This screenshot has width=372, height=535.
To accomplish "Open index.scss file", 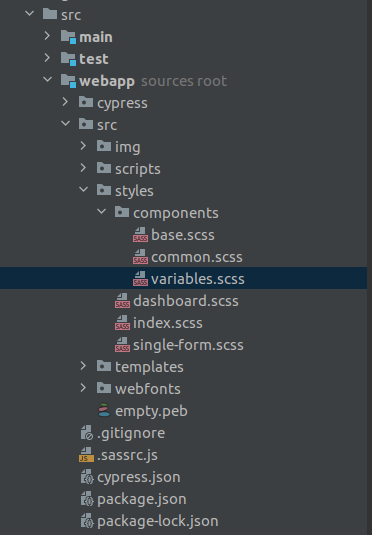I will point(168,323).
